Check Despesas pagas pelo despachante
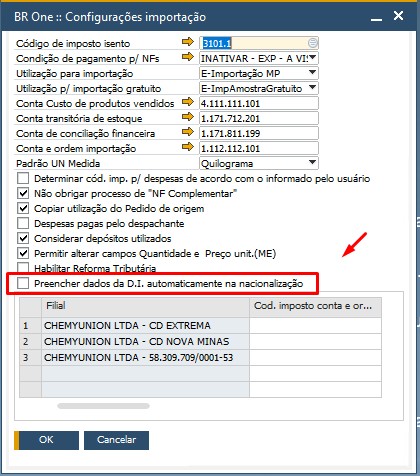This screenshot has height=476, width=420. [x=23, y=223]
